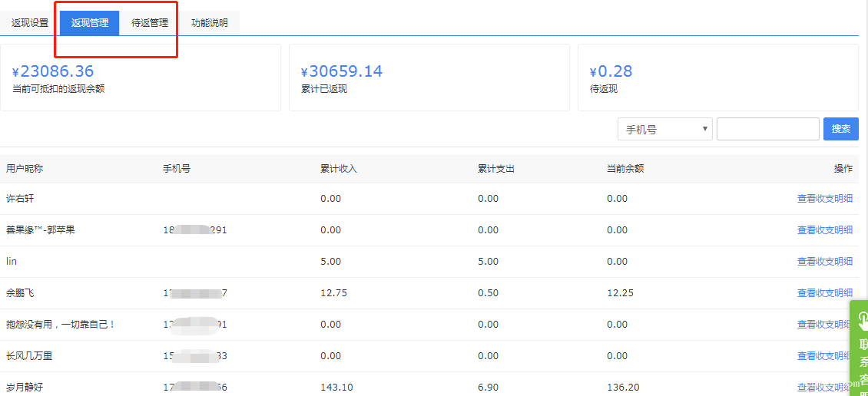Click the 累计支出 column header
The height and width of the screenshot is (396, 868).
(496, 169)
